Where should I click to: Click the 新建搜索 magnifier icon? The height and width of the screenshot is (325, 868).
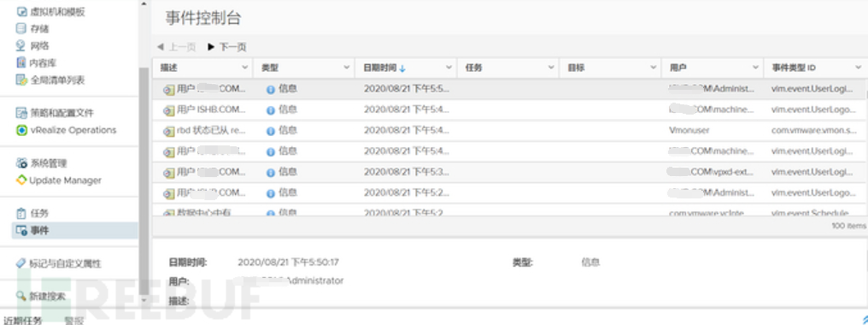(x=21, y=296)
